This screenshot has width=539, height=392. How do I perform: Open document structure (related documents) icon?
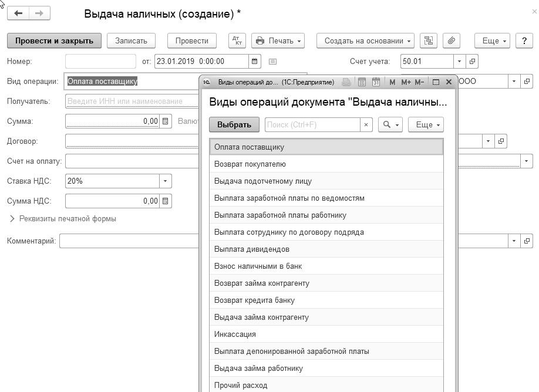point(428,41)
